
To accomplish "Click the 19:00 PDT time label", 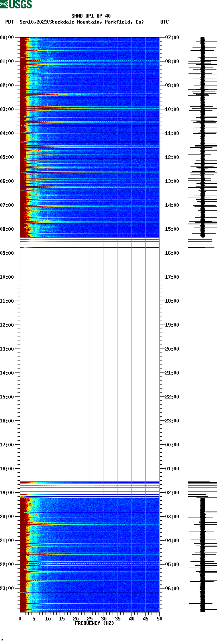I will tap(7, 493).
